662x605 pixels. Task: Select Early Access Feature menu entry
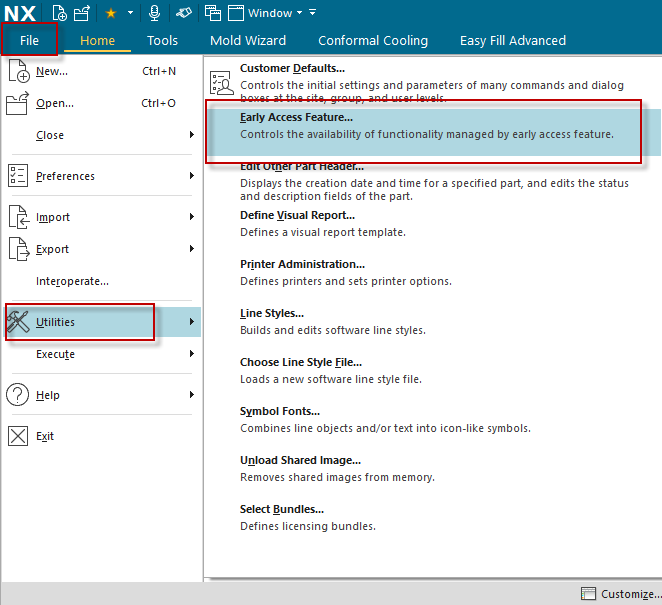[296, 118]
